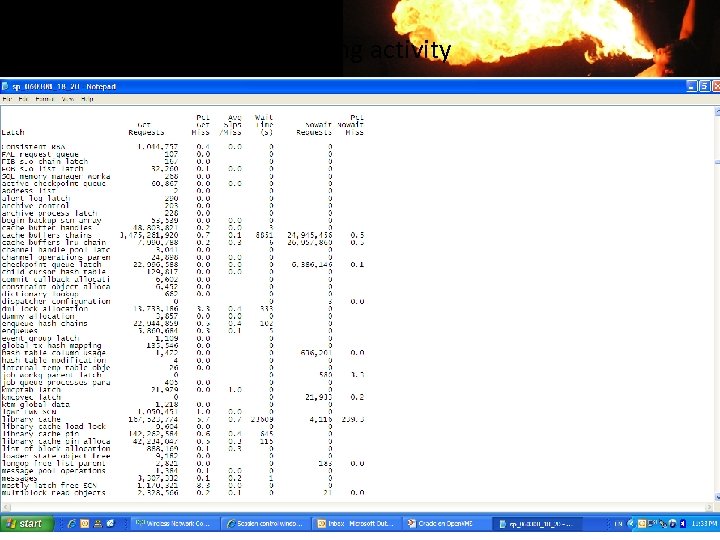The image size is (720, 540).
Task: Click the 'messages' row name
Action: 19,478
